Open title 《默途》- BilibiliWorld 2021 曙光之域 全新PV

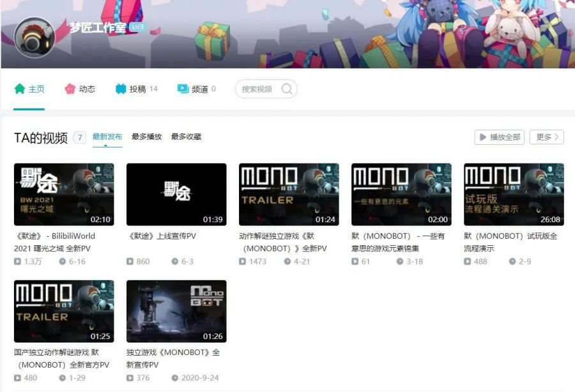(x=55, y=242)
